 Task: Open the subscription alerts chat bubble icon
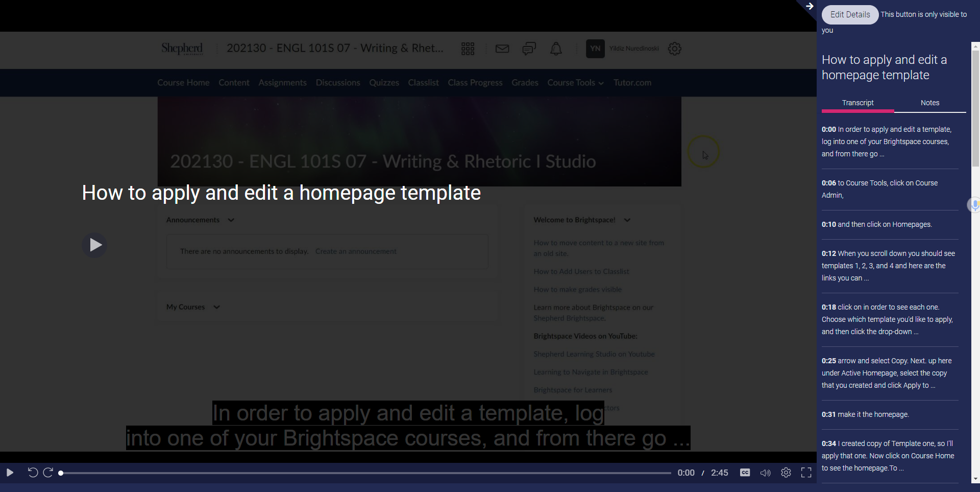click(528, 49)
